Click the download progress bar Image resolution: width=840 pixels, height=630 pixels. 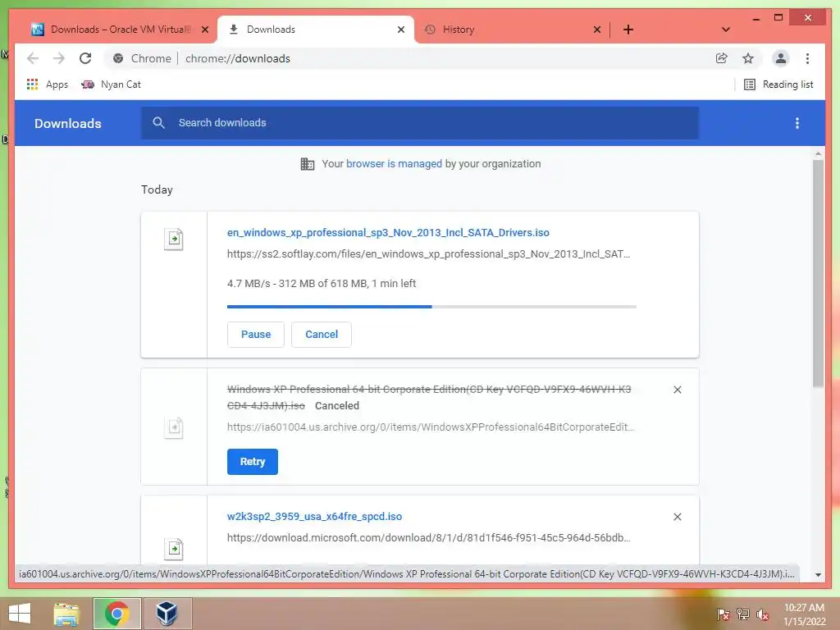(431, 307)
